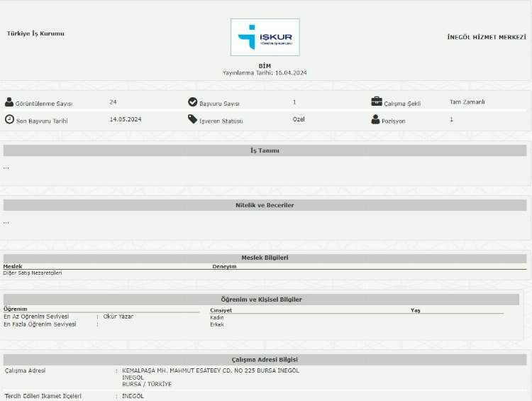Select the Çalışma Adresi Bilgisi header
This screenshot has width=532, height=401.
265,360
